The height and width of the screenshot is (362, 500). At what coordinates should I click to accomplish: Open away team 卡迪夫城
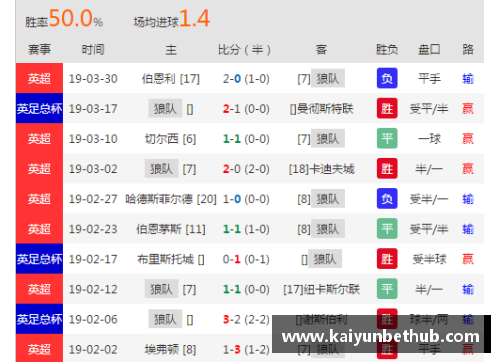332,169
